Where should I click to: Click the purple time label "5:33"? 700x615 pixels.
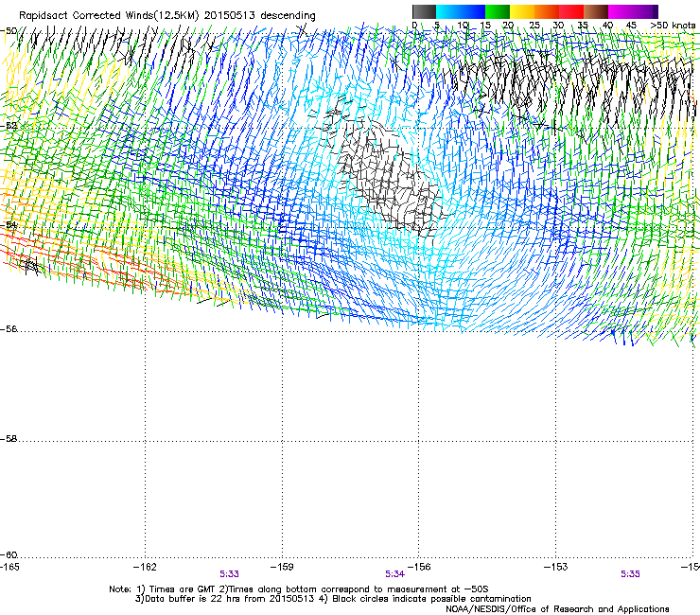(229, 574)
